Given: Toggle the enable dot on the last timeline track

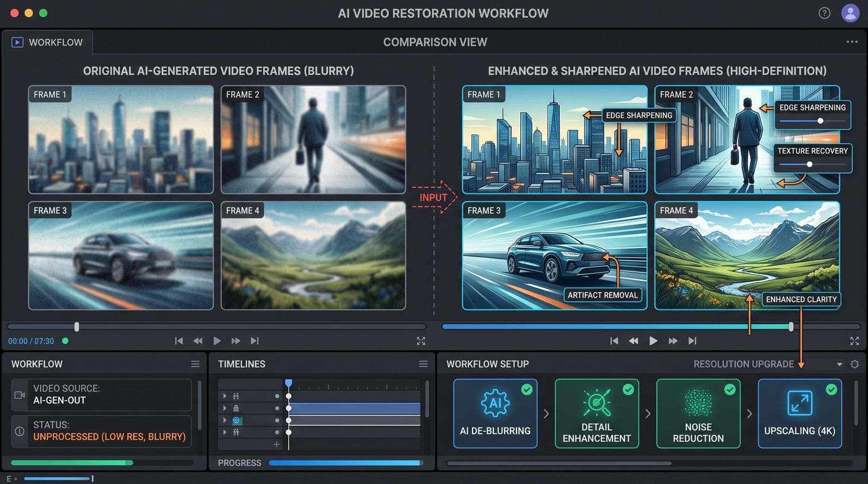Looking at the screenshot, I should (x=277, y=432).
